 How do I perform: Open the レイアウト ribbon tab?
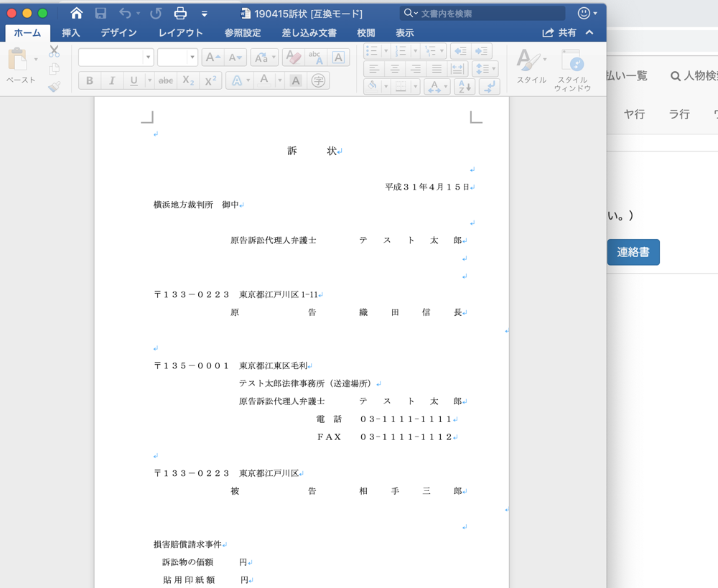click(x=180, y=33)
